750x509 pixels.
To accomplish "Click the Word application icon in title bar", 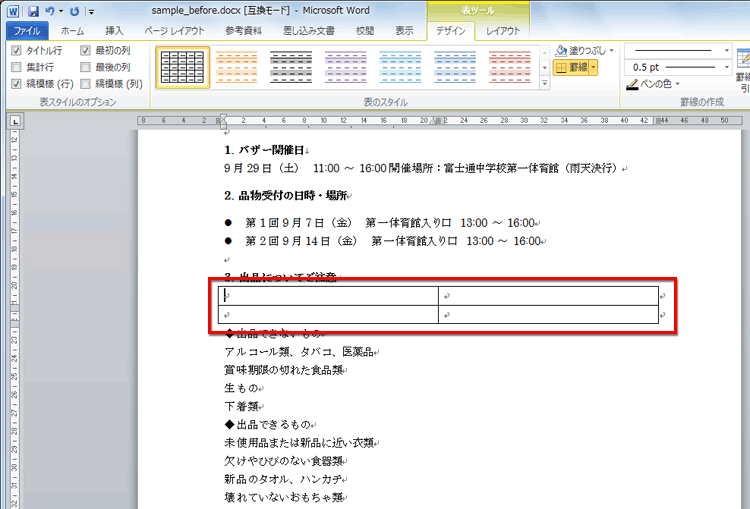I will 13,11.
